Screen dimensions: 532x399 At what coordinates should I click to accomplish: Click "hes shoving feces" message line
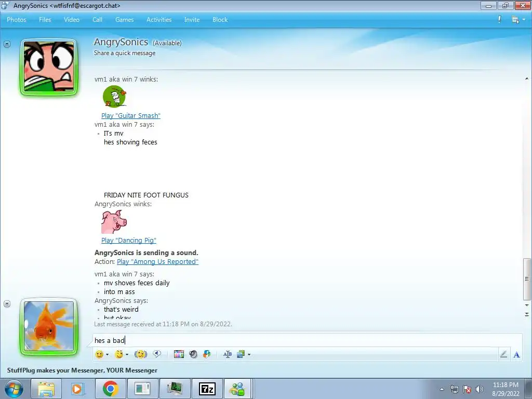(130, 142)
